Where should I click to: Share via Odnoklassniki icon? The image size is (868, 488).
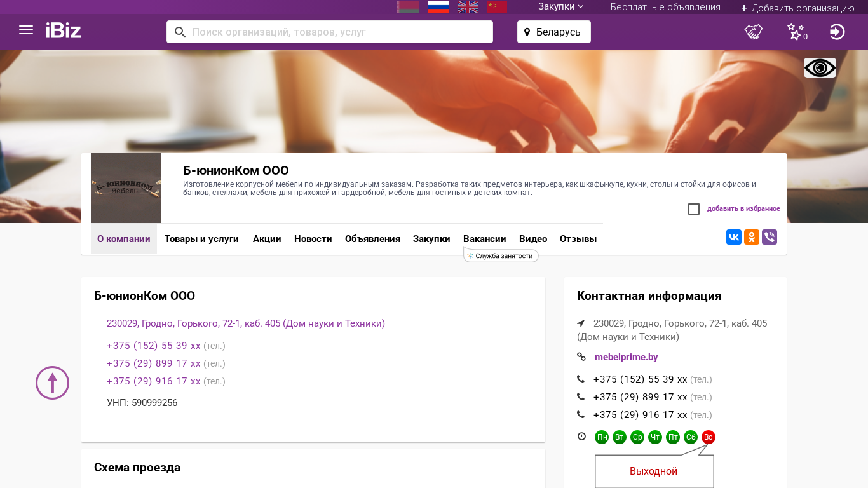point(752,237)
